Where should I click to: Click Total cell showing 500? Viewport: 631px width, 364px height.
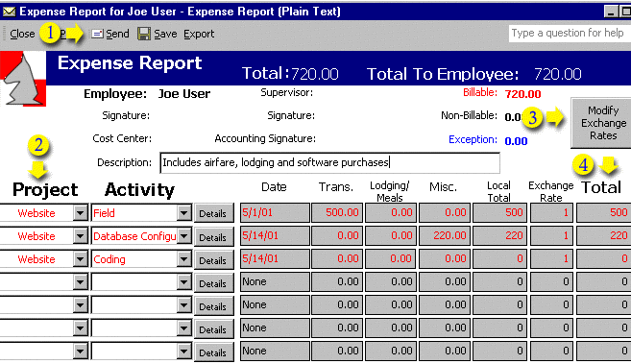pos(604,212)
